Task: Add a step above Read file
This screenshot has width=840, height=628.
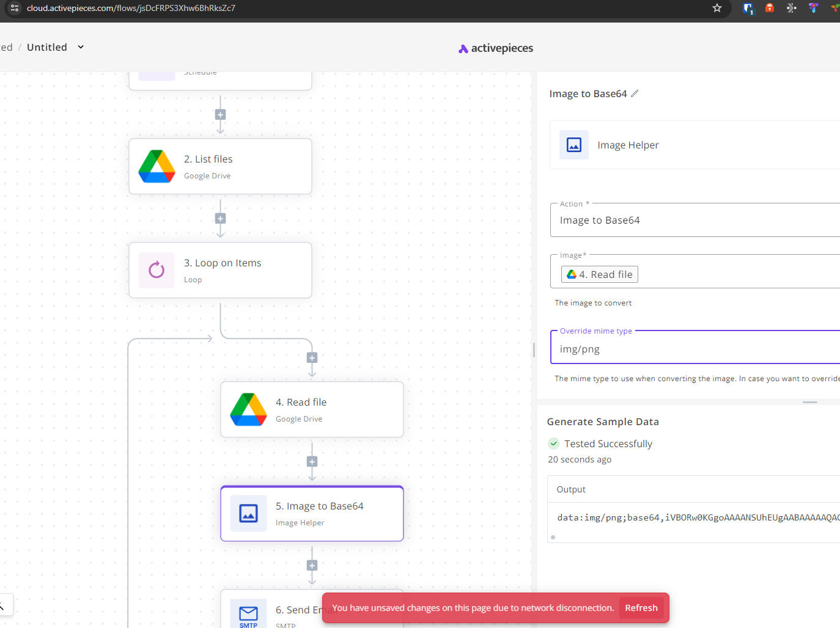Action: (312, 358)
